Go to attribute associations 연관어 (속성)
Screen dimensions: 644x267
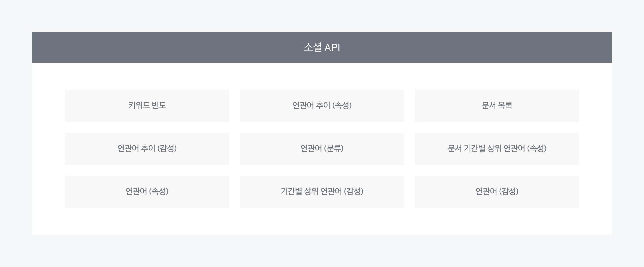click(147, 192)
